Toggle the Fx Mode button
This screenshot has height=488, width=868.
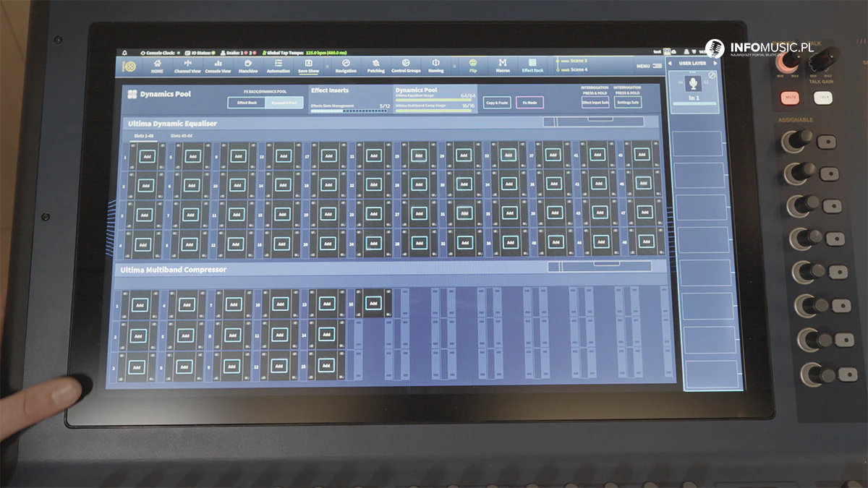(529, 103)
